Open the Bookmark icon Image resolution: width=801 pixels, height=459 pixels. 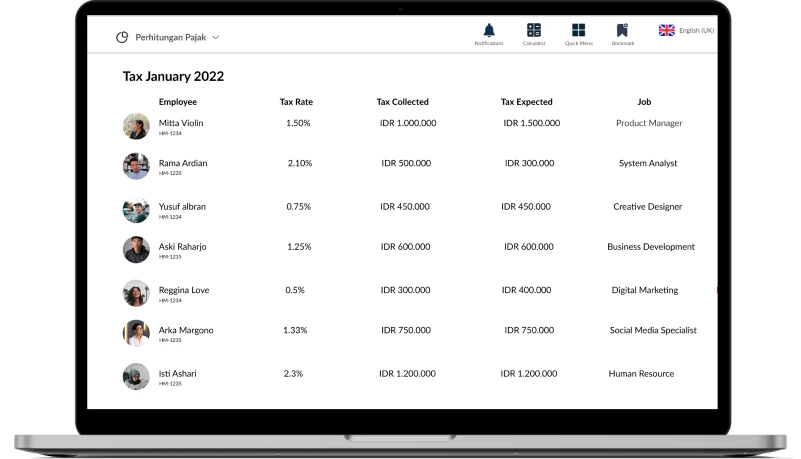[622, 30]
